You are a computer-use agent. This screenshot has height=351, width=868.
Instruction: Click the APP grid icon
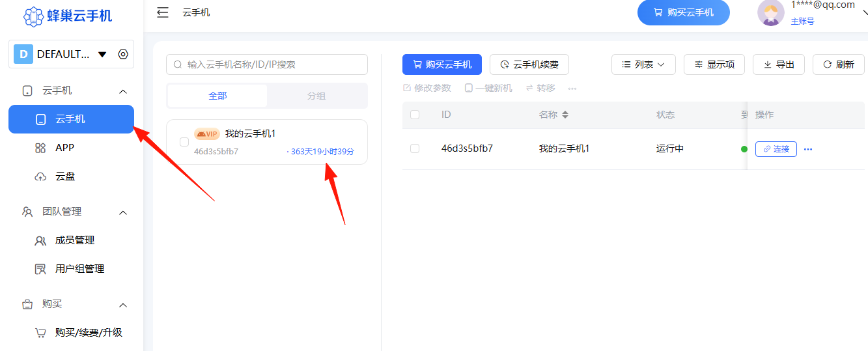tap(40, 148)
